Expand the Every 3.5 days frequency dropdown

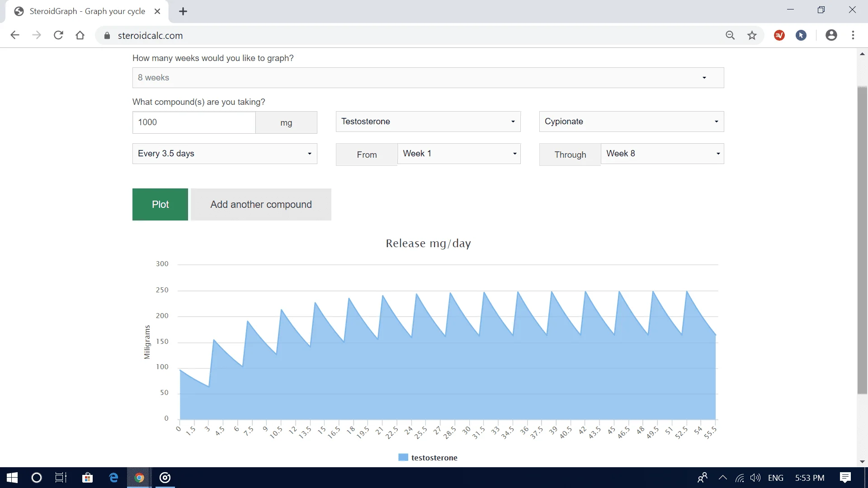pos(224,154)
